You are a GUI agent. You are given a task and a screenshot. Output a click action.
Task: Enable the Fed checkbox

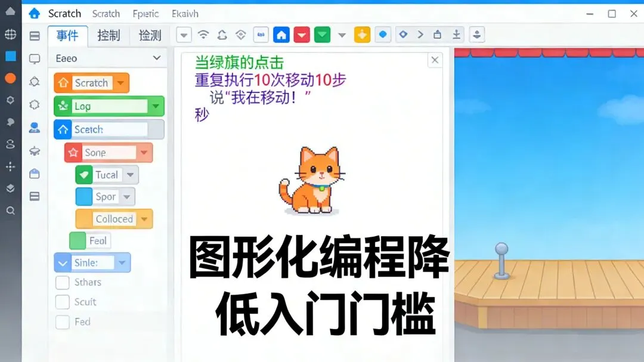[63, 321]
